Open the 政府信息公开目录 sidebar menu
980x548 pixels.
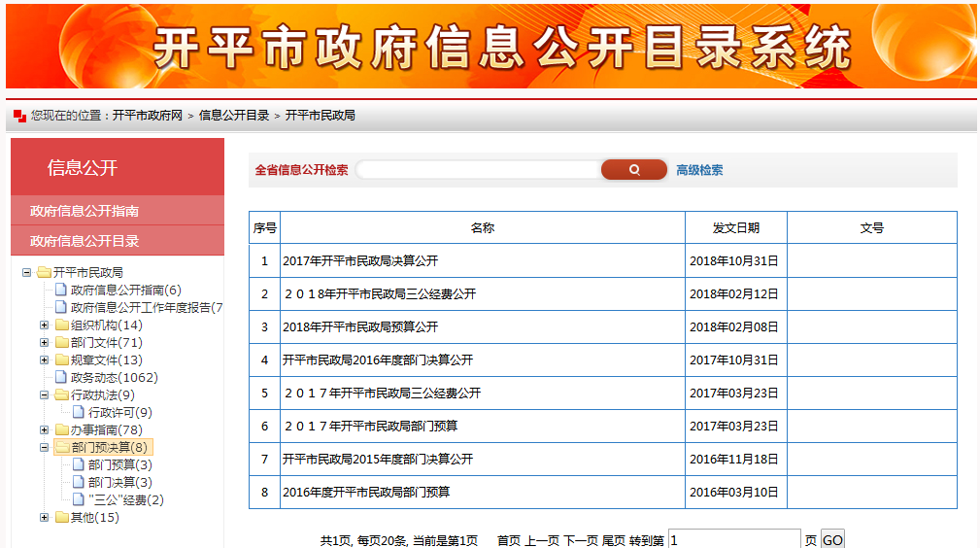tap(84, 241)
